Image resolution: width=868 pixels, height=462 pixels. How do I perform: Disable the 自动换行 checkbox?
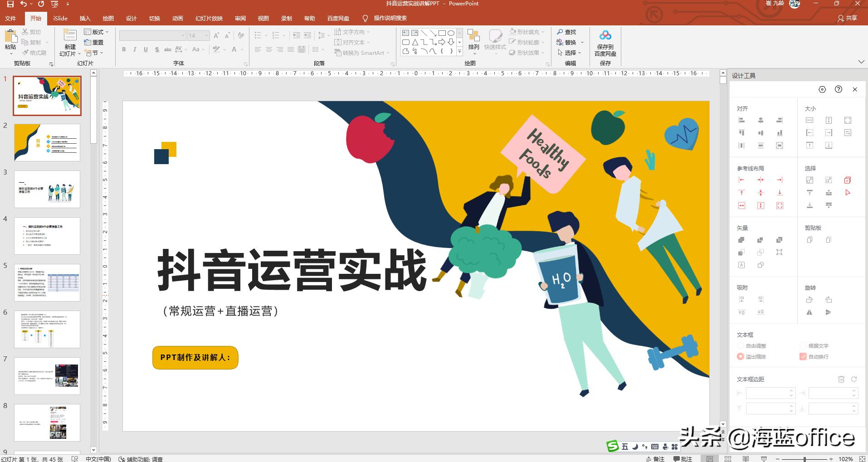(x=802, y=357)
